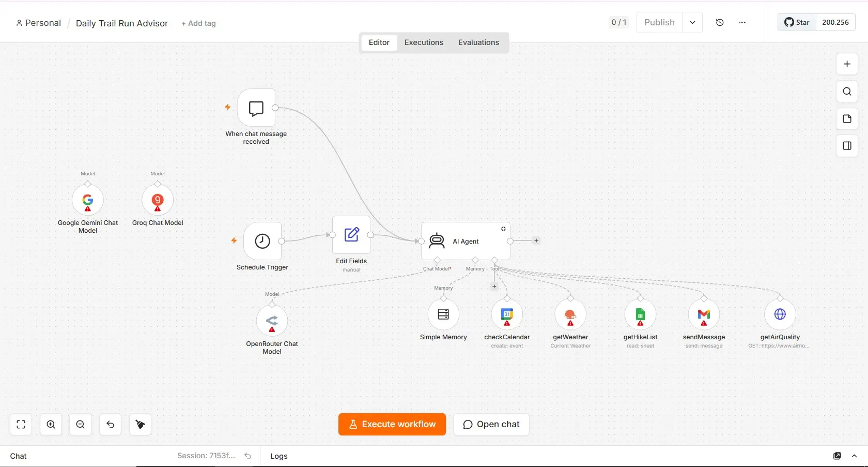The image size is (868, 467).
Task: Zoom out of the canvas
Action: tap(81, 425)
